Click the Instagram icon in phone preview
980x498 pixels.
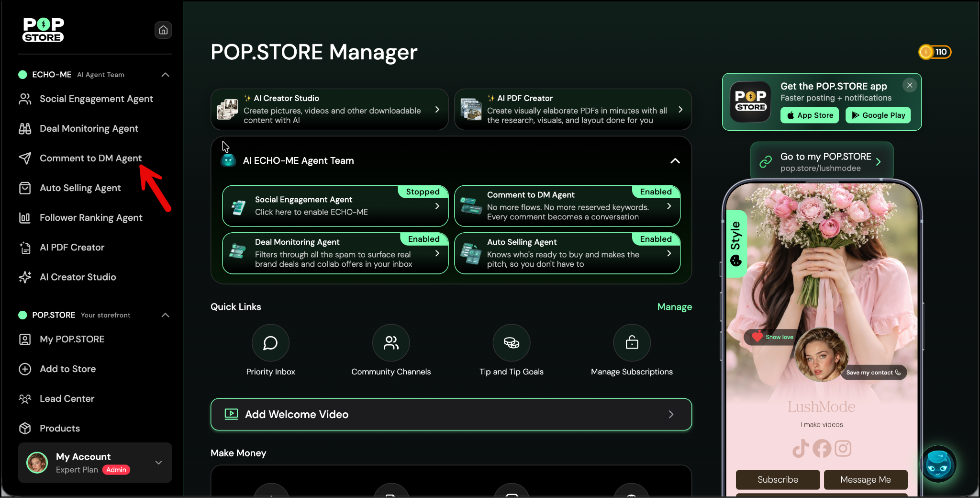[x=843, y=449]
